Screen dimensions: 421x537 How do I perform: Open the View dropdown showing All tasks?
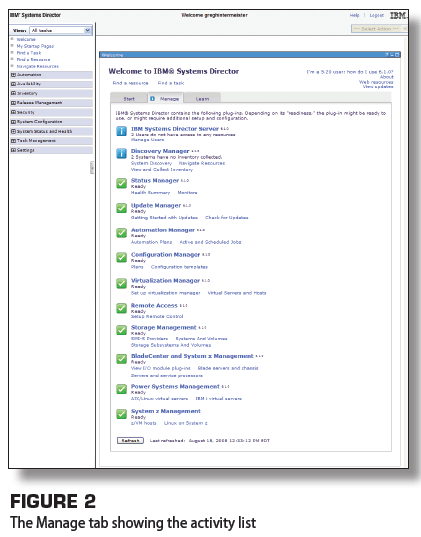pos(61,30)
